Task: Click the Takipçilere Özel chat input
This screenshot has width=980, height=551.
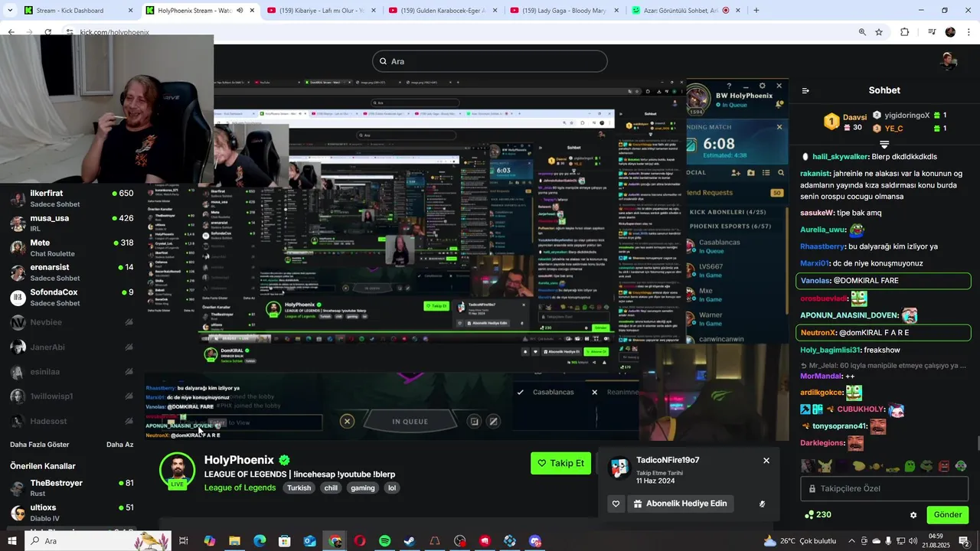Action: pyautogui.click(x=886, y=488)
